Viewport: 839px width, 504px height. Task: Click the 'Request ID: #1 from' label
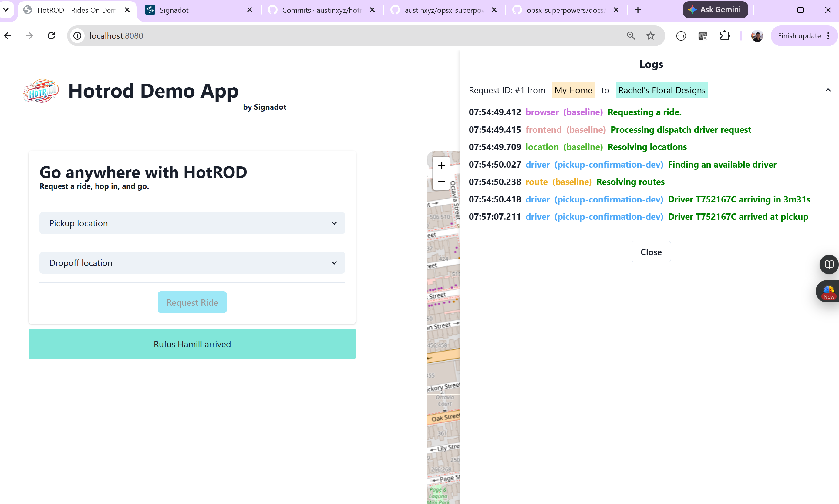point(507,90)
